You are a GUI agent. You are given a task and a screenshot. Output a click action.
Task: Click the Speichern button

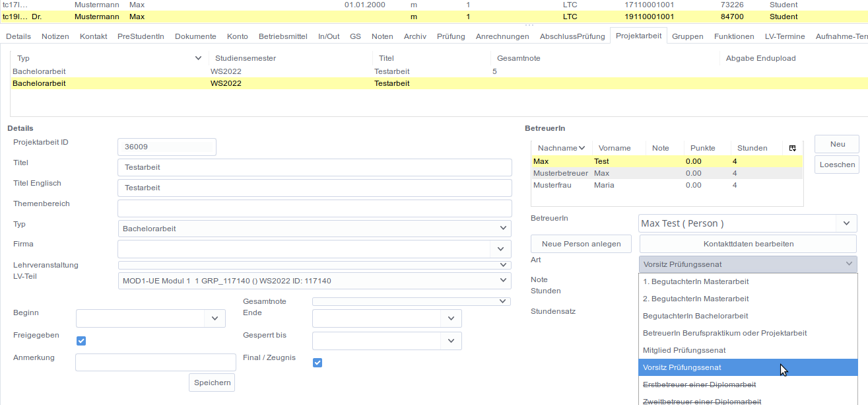tap(212, 383)
